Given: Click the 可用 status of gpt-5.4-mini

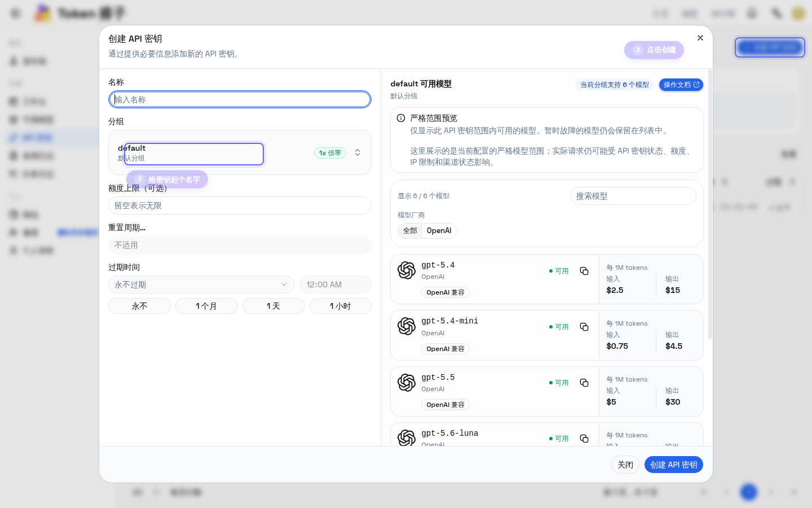Looking at the screenshot, I should tap(559, 327).
